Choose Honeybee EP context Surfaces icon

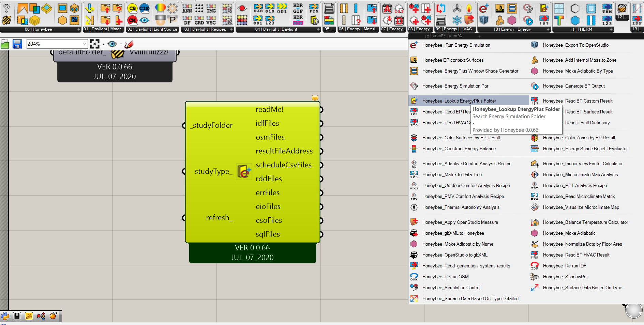[x=414, y=60]
